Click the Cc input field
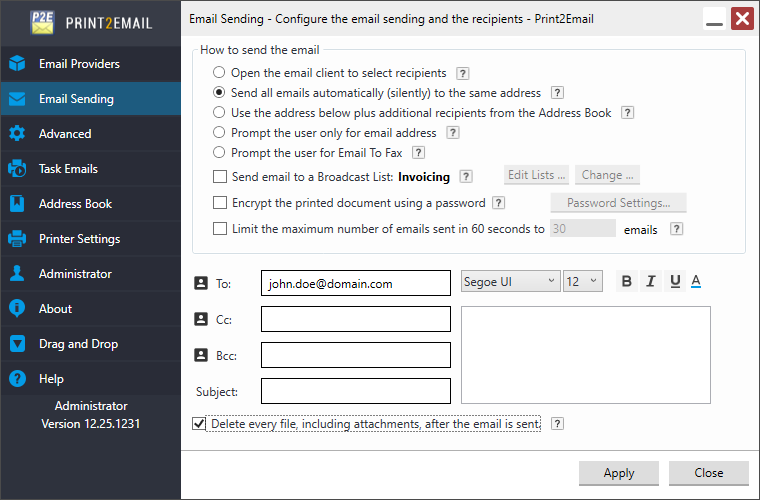760x500 pixels. (356, 319)
